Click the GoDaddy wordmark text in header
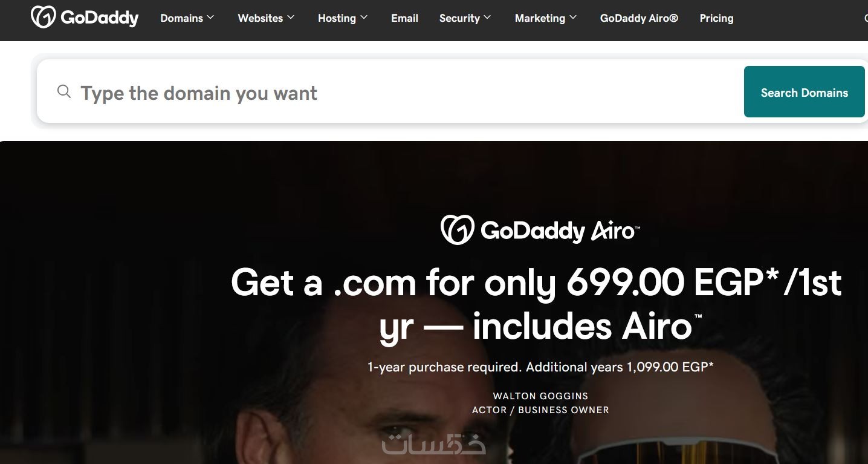The width and height of the screenshot is (868, 464). point(100,18)
